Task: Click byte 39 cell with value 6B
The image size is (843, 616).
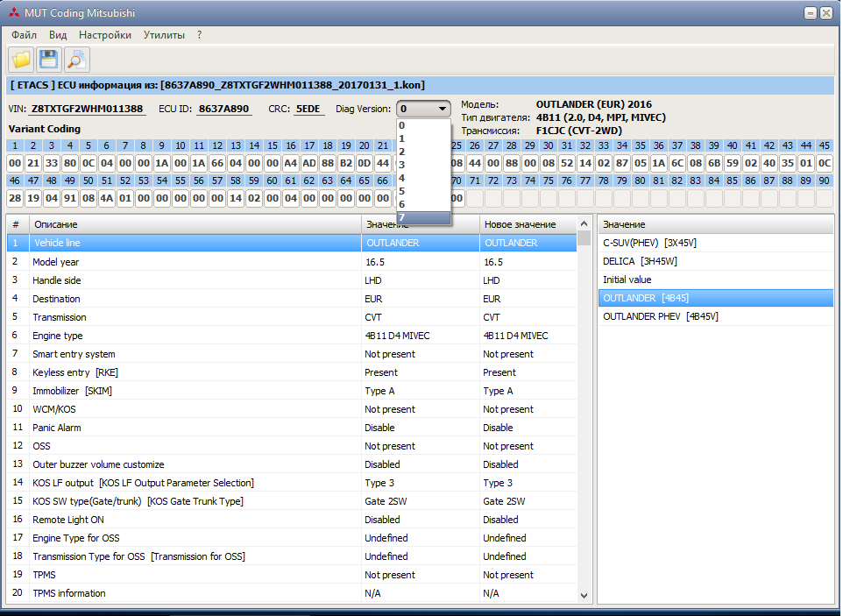Action: click(x=714, y=163)
